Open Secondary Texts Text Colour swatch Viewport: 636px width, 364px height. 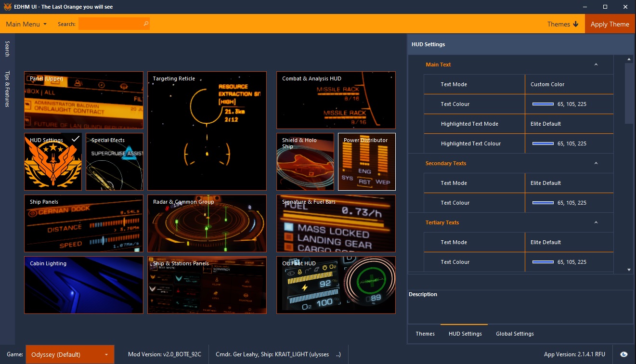click(x=543, y=203)
